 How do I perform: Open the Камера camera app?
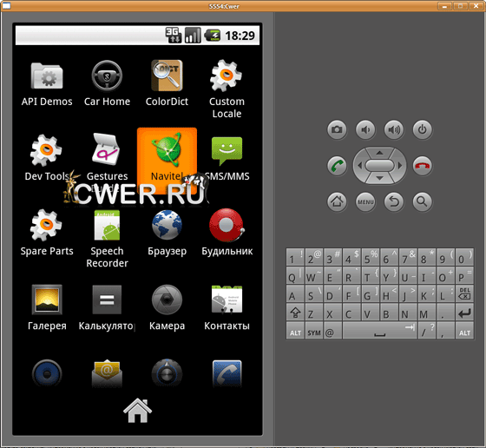[x=167, y=308]
